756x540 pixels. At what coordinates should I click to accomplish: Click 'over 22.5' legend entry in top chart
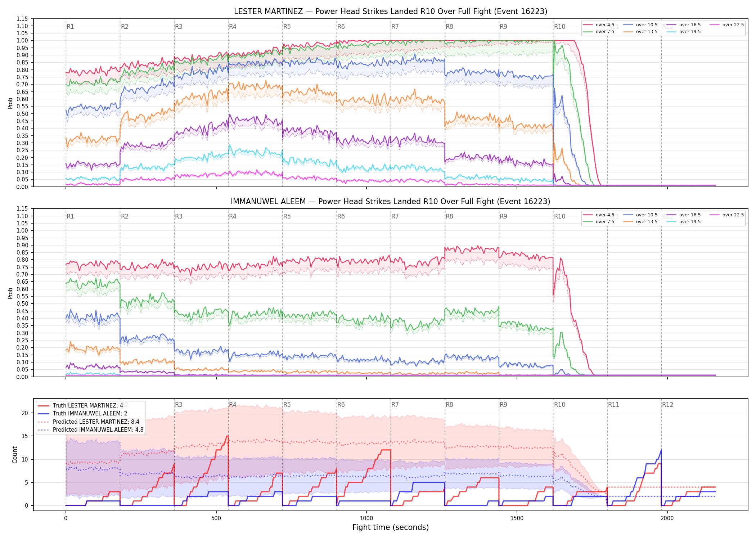[x=727, y=25]
